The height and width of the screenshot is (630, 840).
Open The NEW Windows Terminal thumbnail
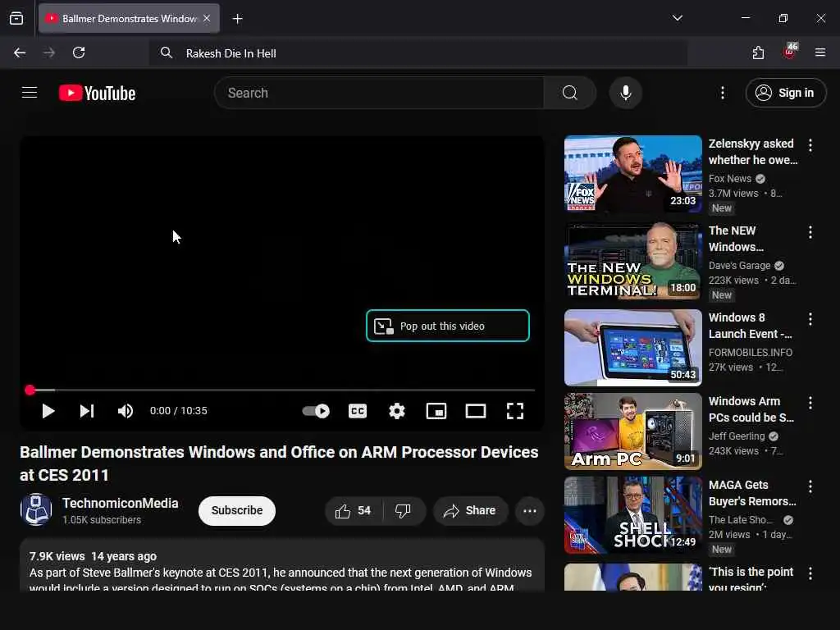632,261
